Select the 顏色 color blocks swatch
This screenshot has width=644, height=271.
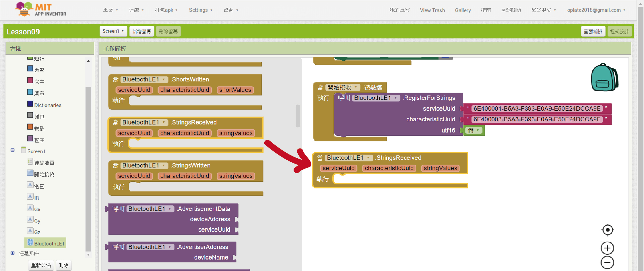30,115
